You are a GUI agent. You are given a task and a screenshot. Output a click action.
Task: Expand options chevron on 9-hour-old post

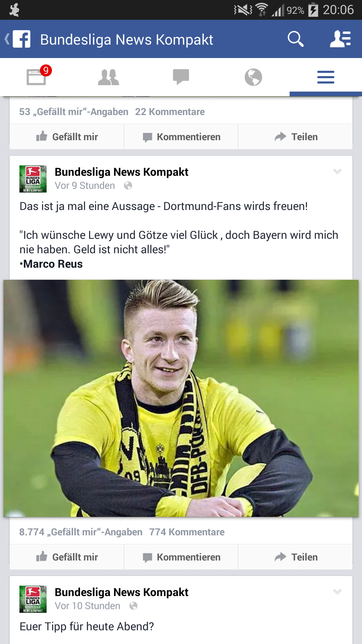337,171
